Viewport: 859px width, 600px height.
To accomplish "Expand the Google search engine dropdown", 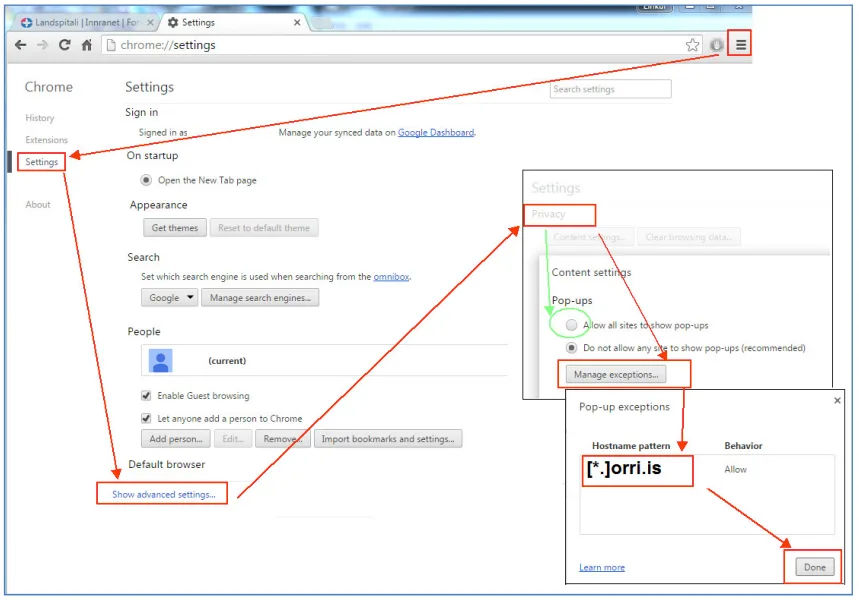I will pos(169,298).
